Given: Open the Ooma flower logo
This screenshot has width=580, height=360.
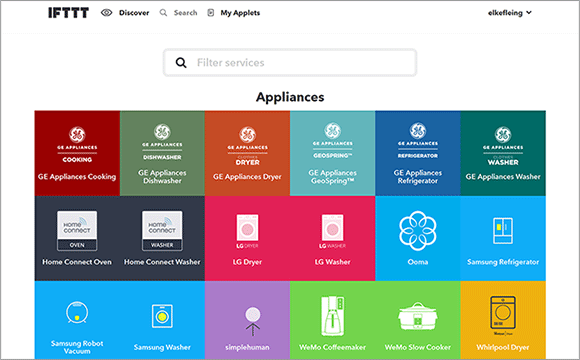Looking at the screenshot, I should [418, 231].
